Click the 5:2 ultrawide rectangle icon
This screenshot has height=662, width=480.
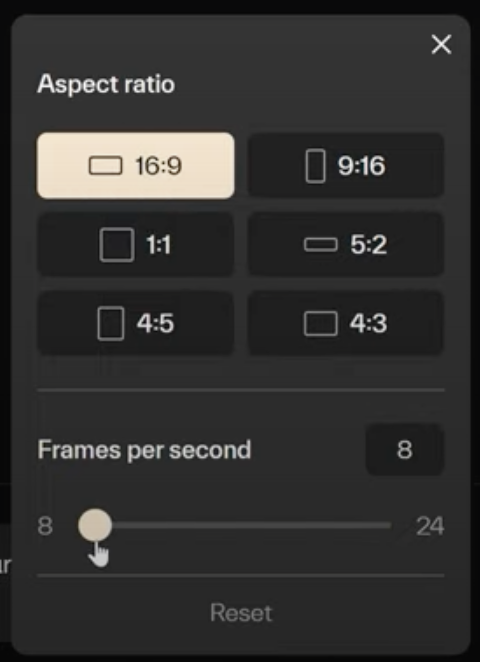click(x=321, y=244)
